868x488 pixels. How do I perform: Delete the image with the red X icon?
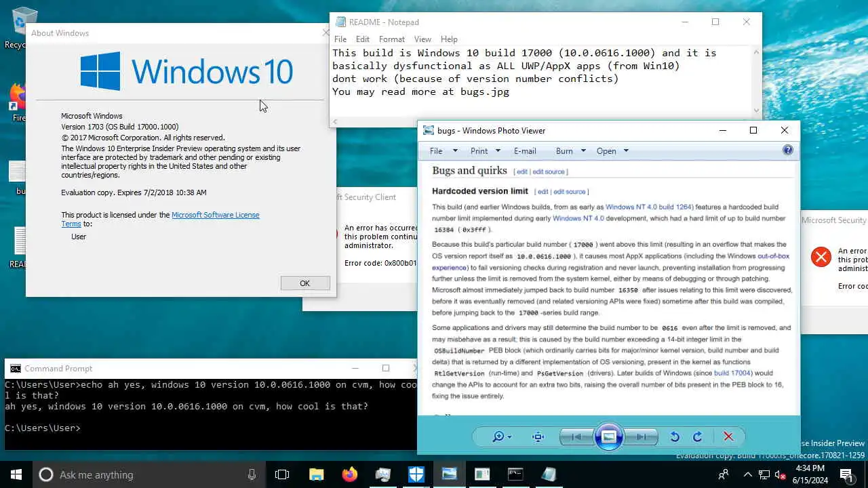coord(728,437)
